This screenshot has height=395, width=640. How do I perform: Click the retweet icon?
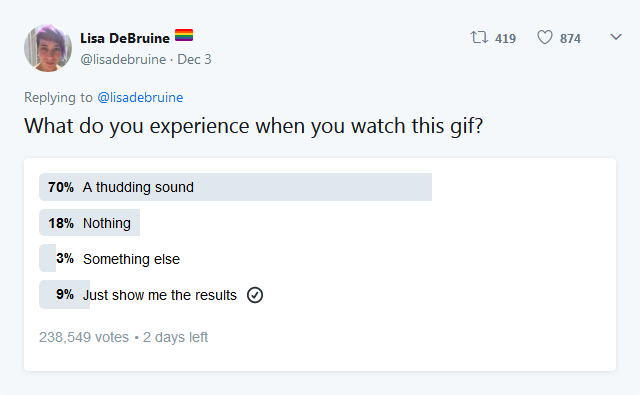479,38
